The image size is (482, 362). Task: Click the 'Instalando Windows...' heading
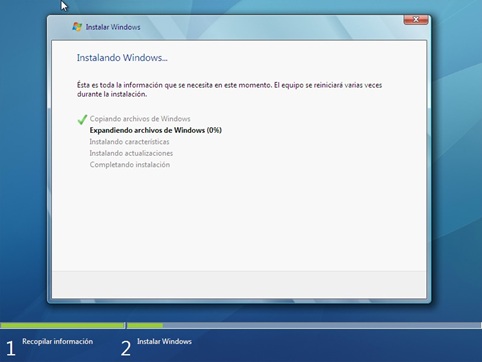(122, 58)
